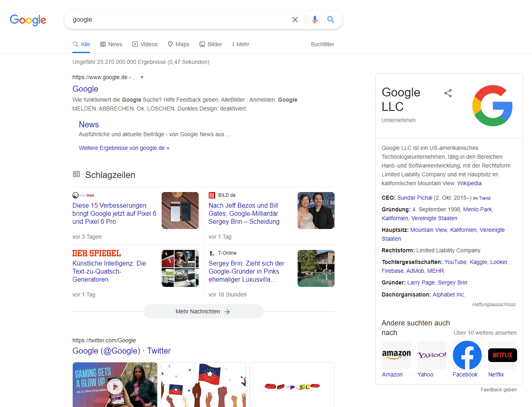The width and height of the screenshot is (532, 407).
Task: Start voice search with microphone icon
Action: (x=315, y=20)
